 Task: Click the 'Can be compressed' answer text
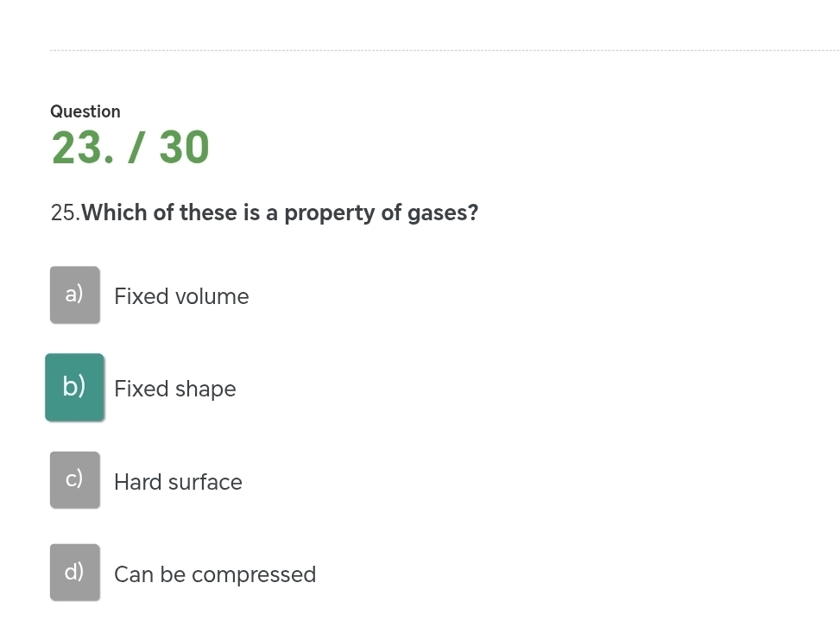click(x=214, y=574)
